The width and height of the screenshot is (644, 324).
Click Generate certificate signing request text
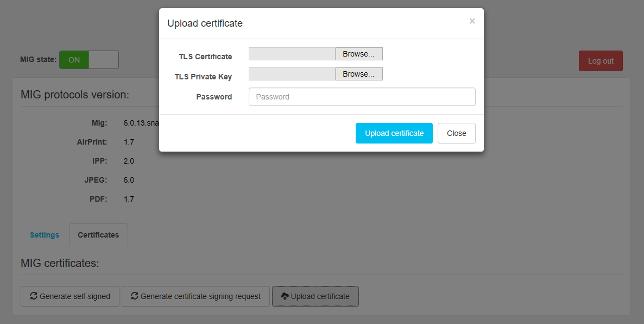(x=200, y=296)
